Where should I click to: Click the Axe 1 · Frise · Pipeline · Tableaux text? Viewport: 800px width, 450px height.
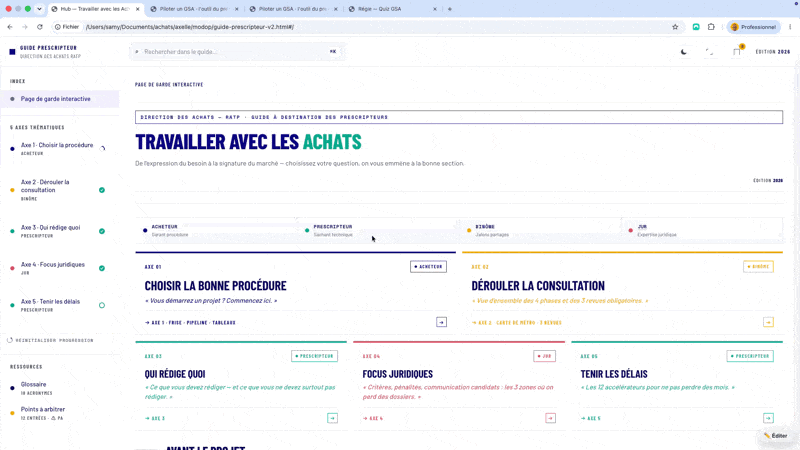click(193, 322)
